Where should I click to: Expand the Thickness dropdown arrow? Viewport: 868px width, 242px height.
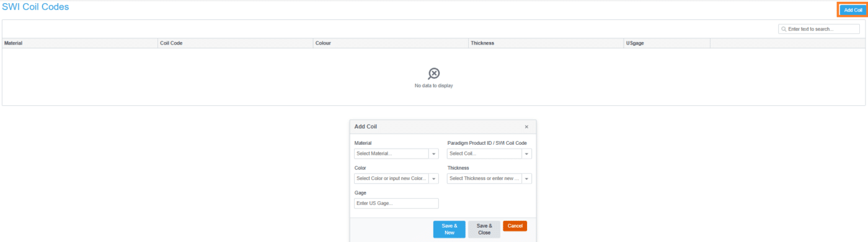[x=527, y=179]
